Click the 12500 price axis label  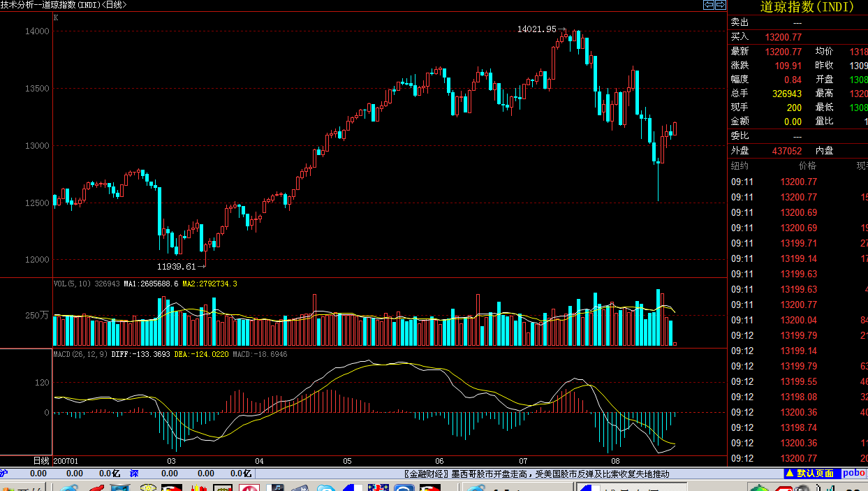point(38,203)
